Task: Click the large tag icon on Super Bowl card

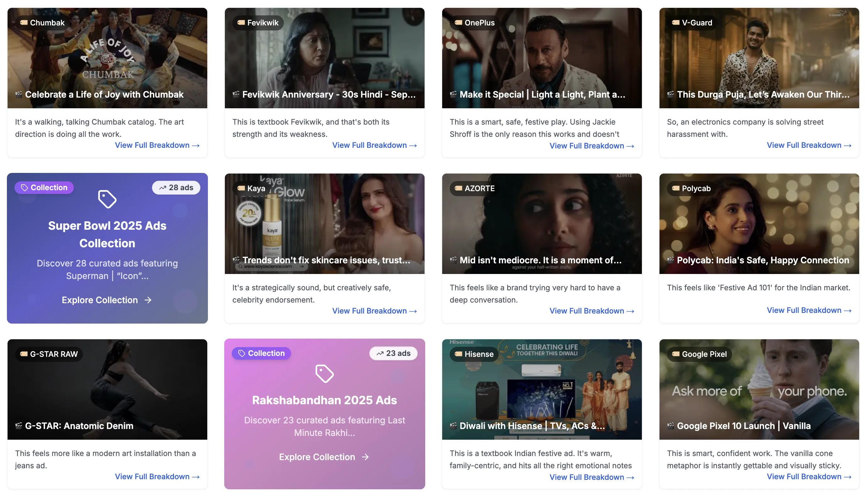Action: pyautogui.click(x=107, y=199)
